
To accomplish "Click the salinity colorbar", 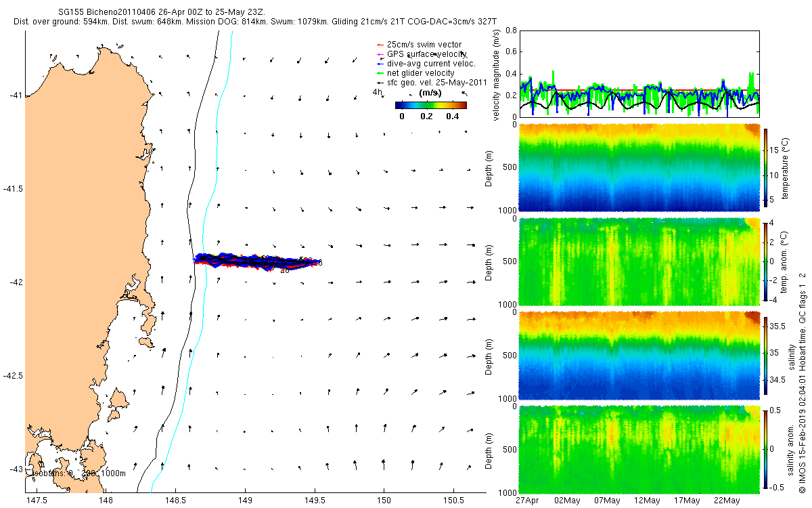I will (x=766, y=355).
